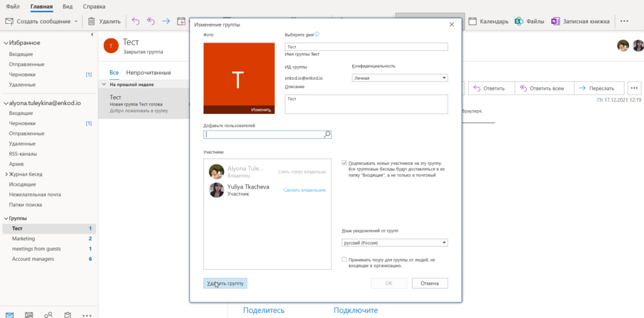
Task: Open Календарь from the top toolbar
Action: pyautogui.click(x=488, y=21)
